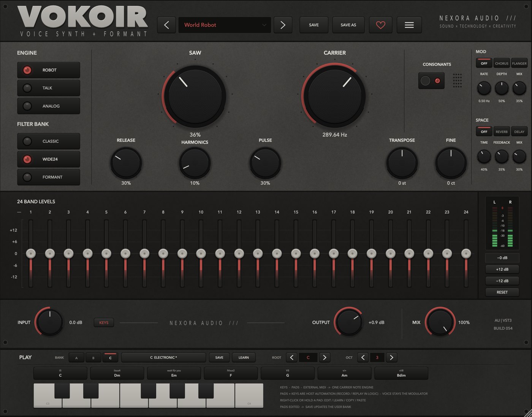Step ROOT note up with right arrow
This screenshot has height=417, width=532.
(324, 357)
